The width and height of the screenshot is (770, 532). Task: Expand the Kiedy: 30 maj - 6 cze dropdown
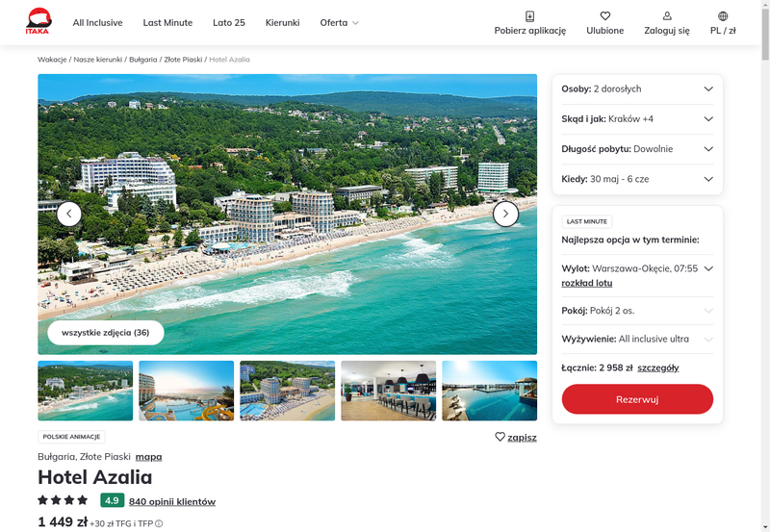tap(637, 179)
